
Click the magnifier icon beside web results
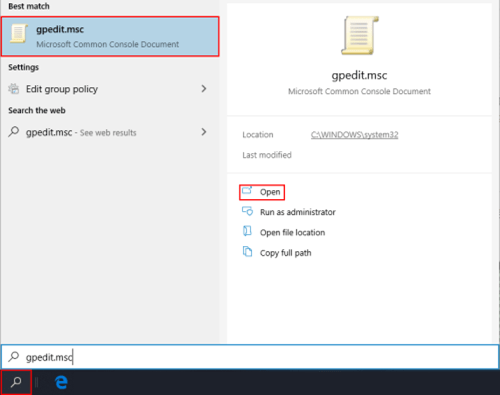14,132
